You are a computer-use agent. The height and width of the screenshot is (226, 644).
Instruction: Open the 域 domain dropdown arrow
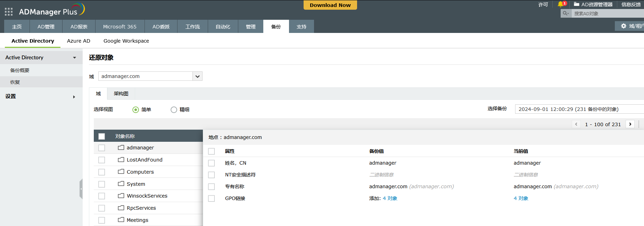(198, 76)
